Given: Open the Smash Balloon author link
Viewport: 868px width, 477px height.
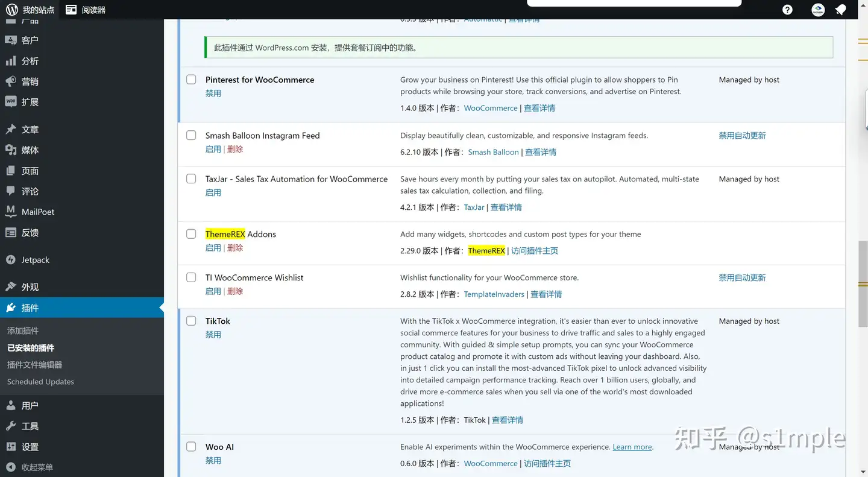Looking at the screenshot, I should [x=494, y=152].
